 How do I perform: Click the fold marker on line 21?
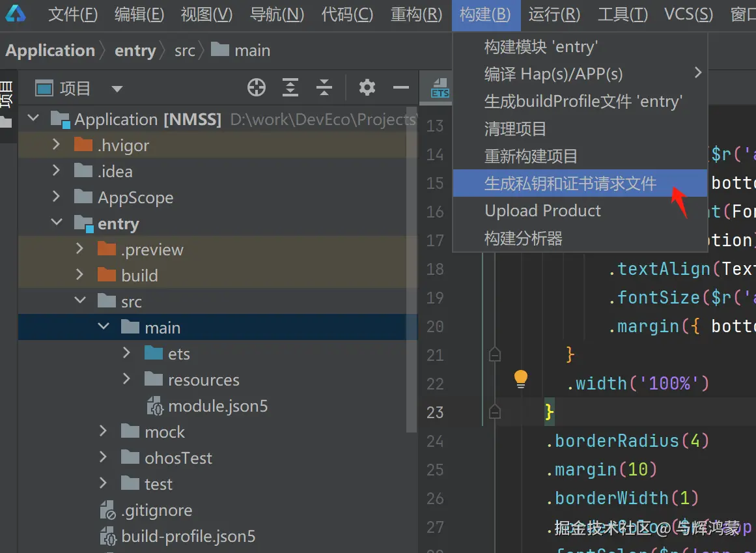pos(495,355)
